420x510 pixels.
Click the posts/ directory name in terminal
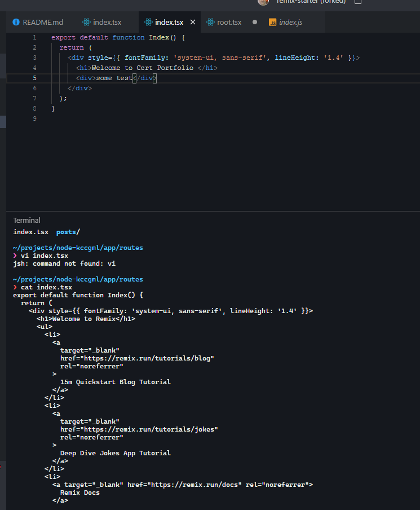(67, 231)
